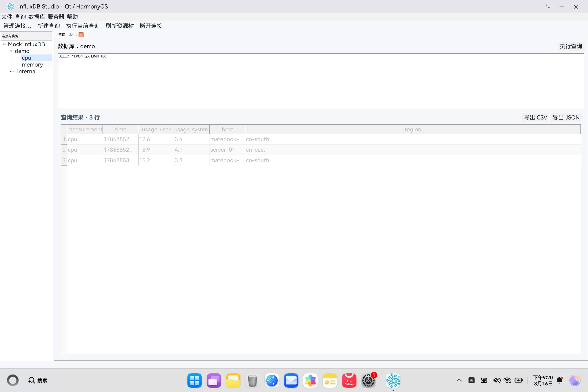Select the cn-east region cell
This screenshot has width=588, height=392.
(413, 150)
